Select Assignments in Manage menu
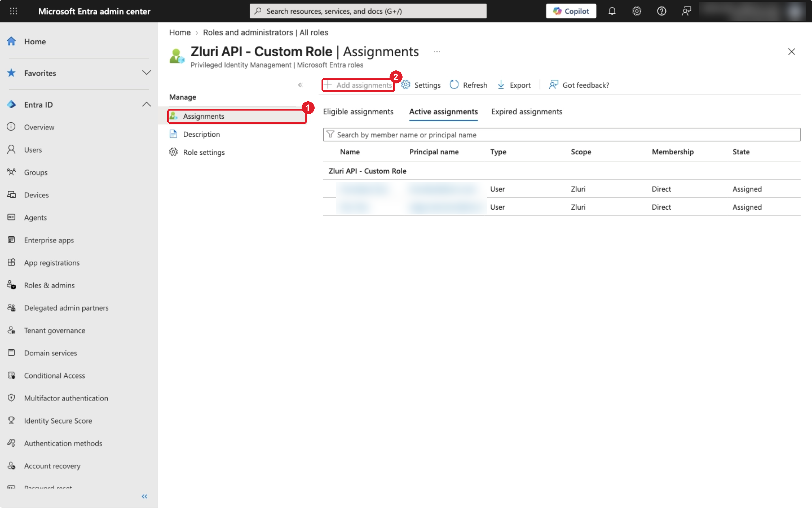This screenshot has width=812, height=508. [237, 116]
